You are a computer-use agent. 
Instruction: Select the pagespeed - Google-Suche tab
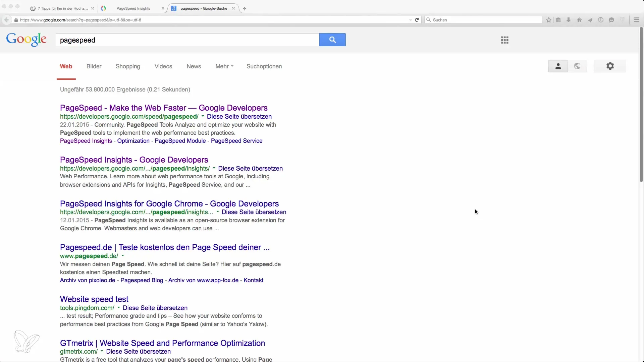coord(204,8)
